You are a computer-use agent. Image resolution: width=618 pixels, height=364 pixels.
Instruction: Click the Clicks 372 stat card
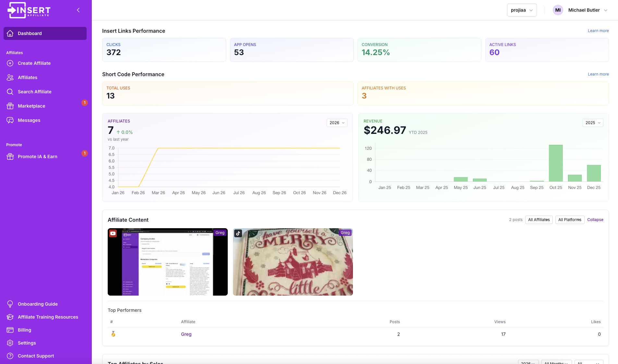click(164, 50)
